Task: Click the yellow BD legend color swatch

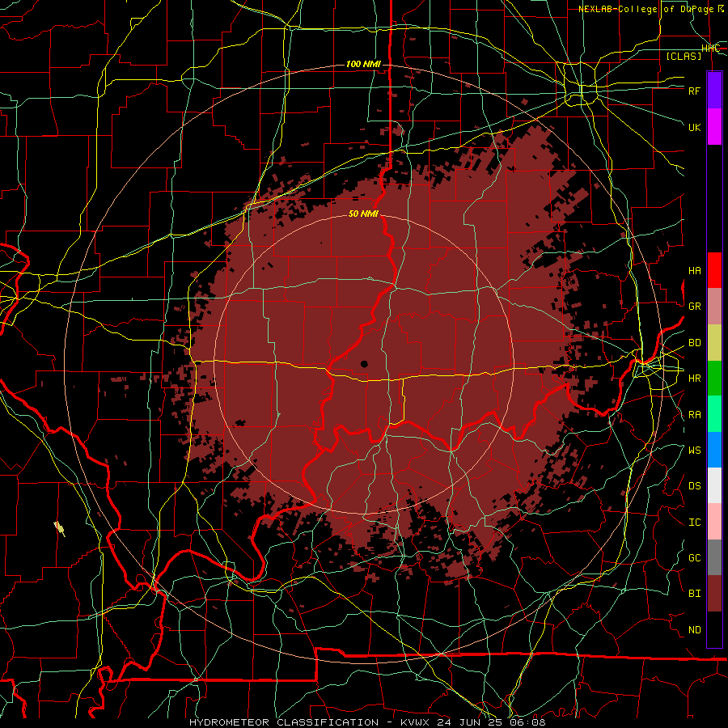Action: tap(714, 342)
